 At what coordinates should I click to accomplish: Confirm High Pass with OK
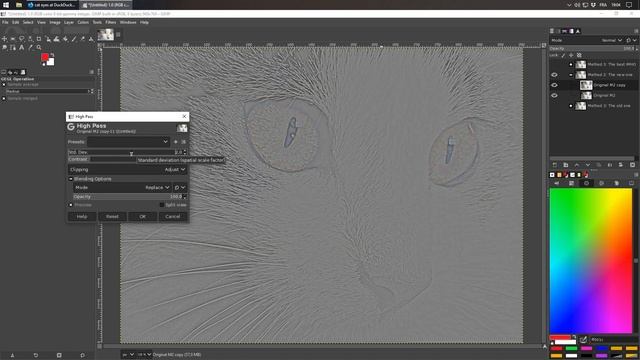pos(142,216)
